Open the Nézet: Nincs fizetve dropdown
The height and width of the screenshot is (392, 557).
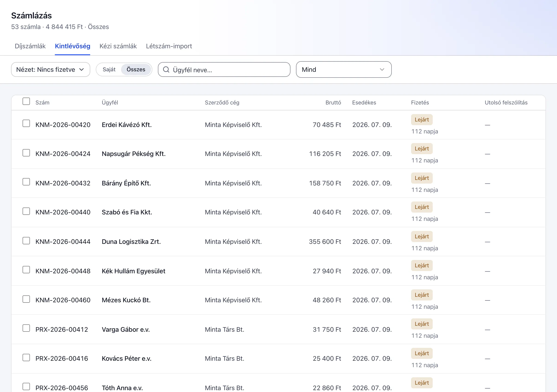[x=50, y=69]
